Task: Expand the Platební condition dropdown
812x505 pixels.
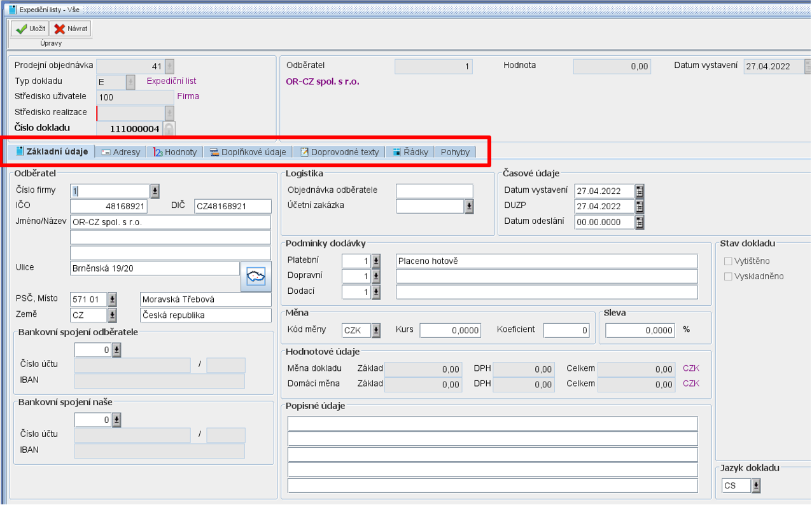Action: (x=376, y=261)
